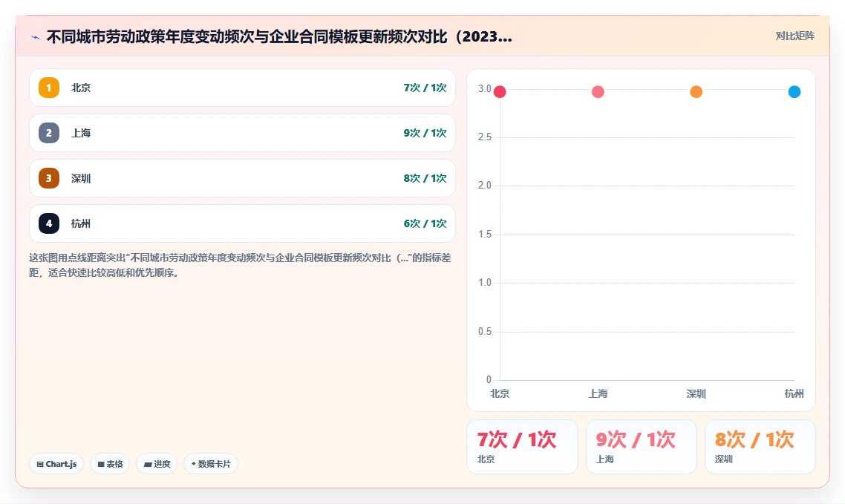Click the red 北京 data point on chart
Viewport: 845px width, 504px height.
(500, 91)
